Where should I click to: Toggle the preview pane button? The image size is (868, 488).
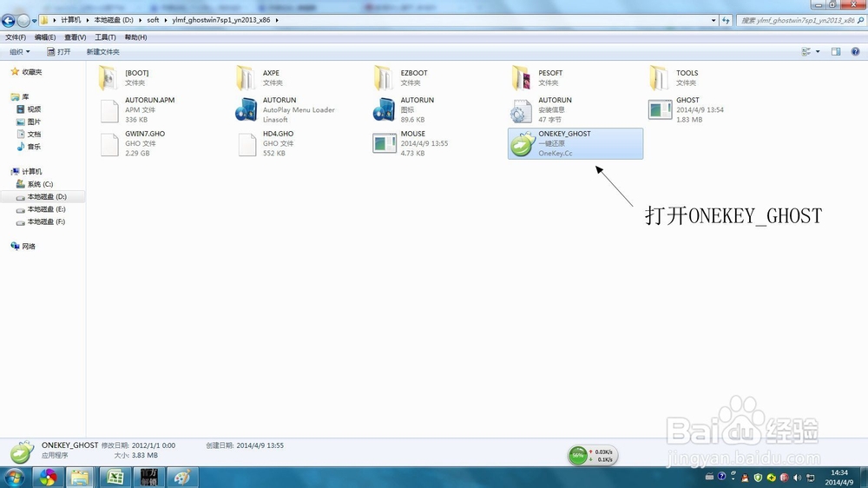pos(836,51)
